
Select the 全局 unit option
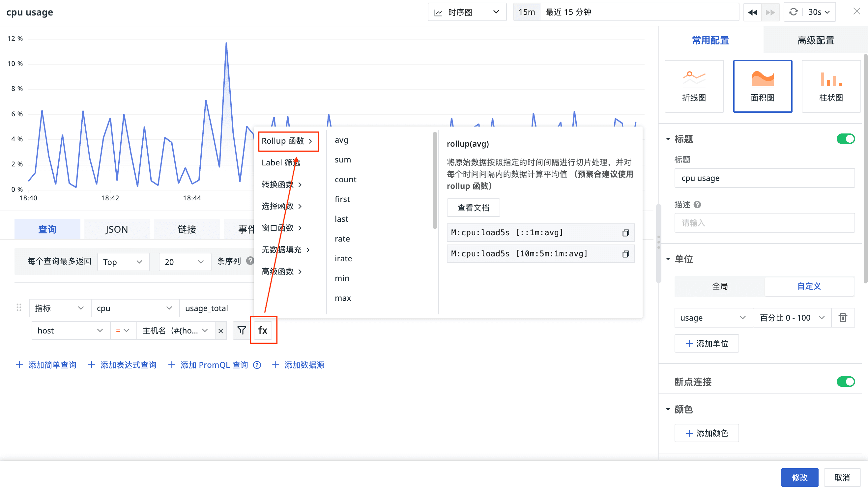point(719,286)
